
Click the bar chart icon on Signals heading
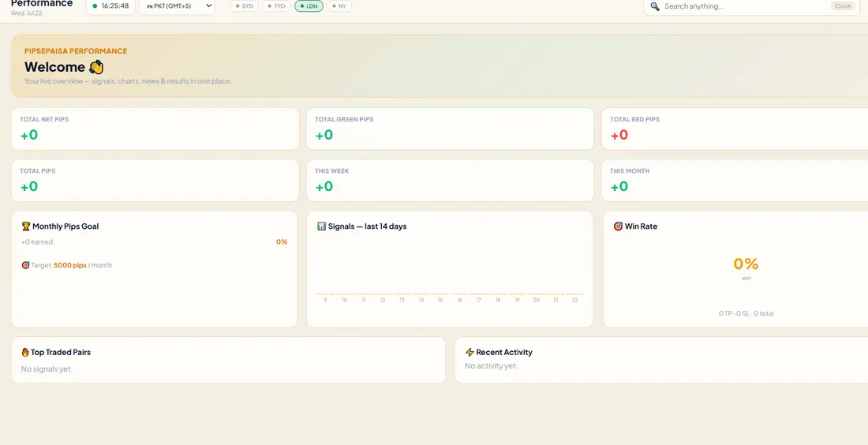(321, 226)
